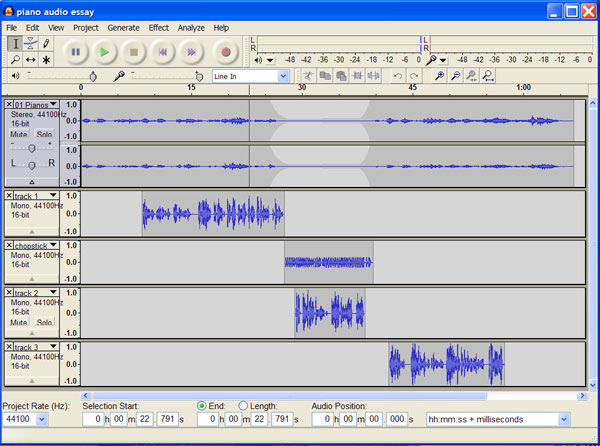
Task: Click the Copy toolbar icon
Action: click(325, 76)
